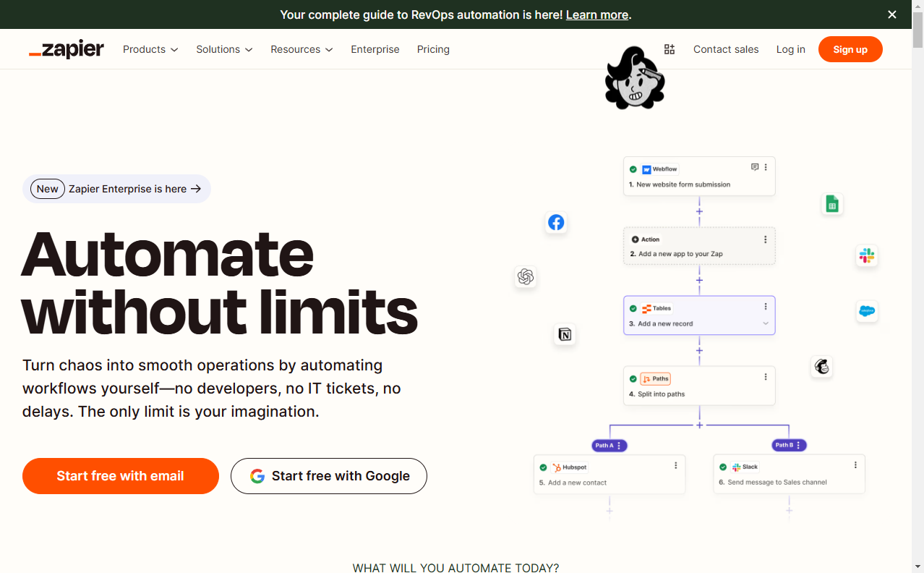Viewport: 924px width, 573px height.
Task: Click Start free with email
Action: click(121, 476)
